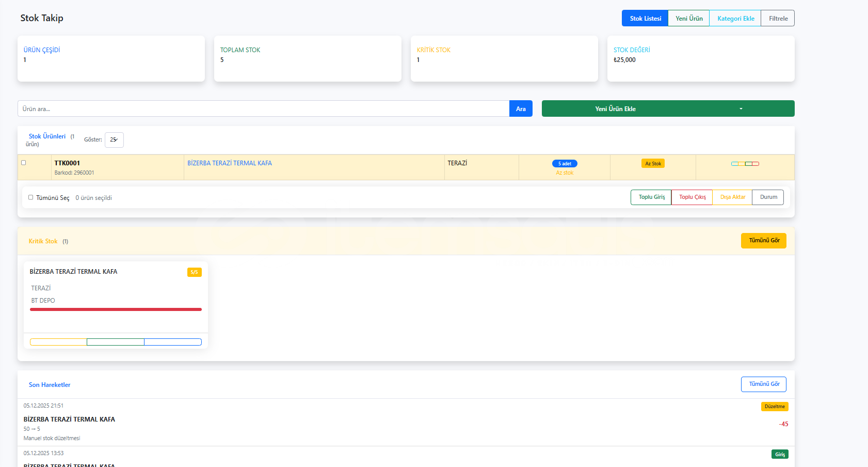This screenshot has height=467, width=868.
Task: Open the Durum bulk action menu
Action: [x=768, y=197]
